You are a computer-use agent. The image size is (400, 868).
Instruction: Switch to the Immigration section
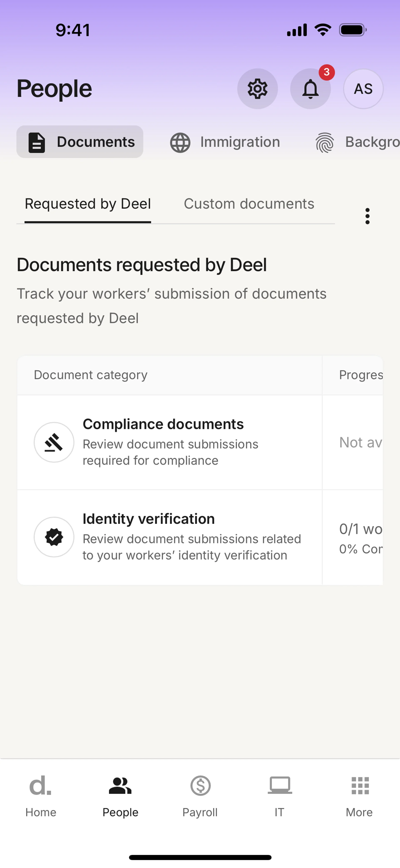pyautogui.click(x=225, y=142)
